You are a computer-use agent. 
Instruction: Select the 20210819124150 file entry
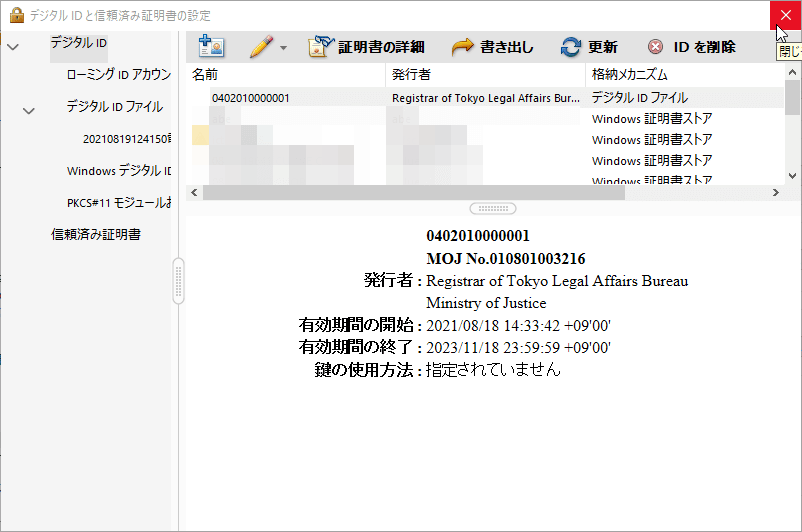126,139
